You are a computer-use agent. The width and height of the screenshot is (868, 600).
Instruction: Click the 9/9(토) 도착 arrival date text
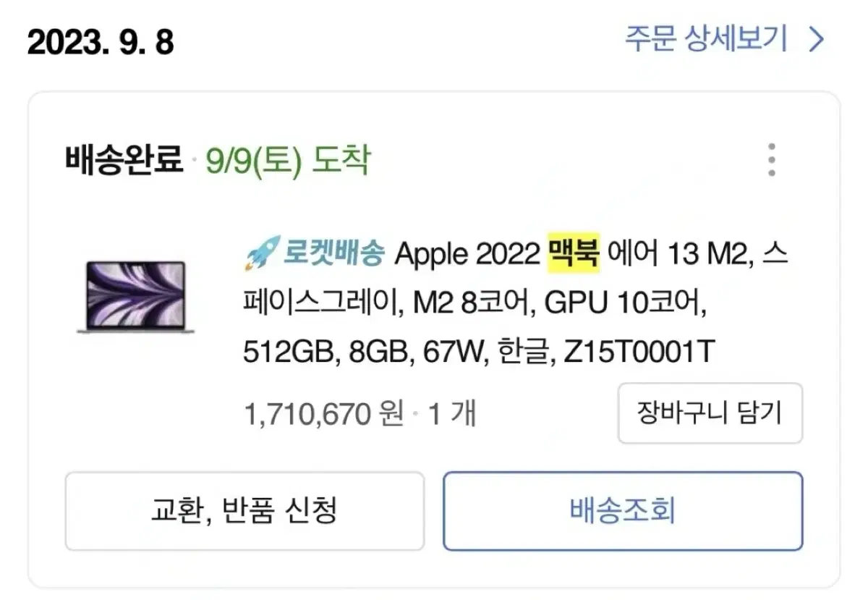tap(288, 160)
